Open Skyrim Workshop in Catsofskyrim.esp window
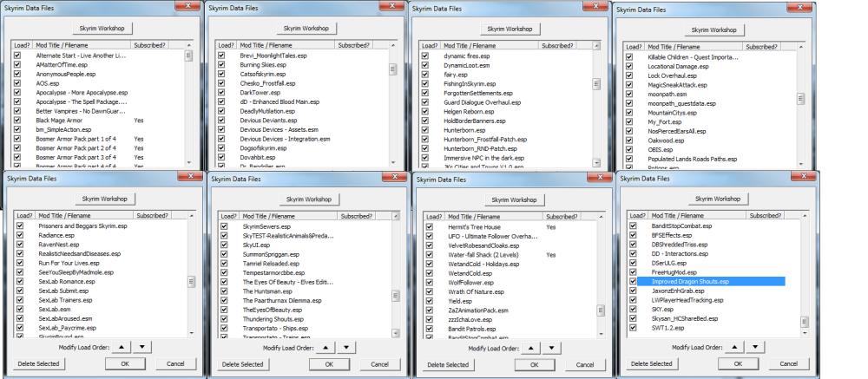The image size is (868, 379). (x=306, y=29)
